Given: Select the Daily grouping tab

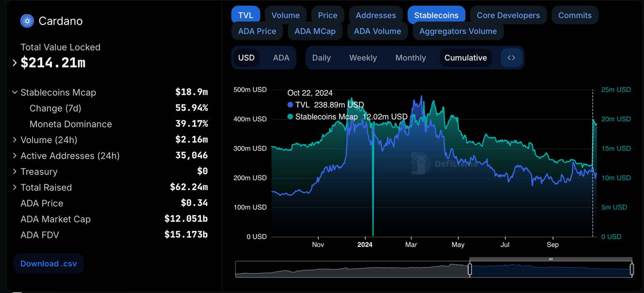Looking at the screenshot, I should pos(322,58).
